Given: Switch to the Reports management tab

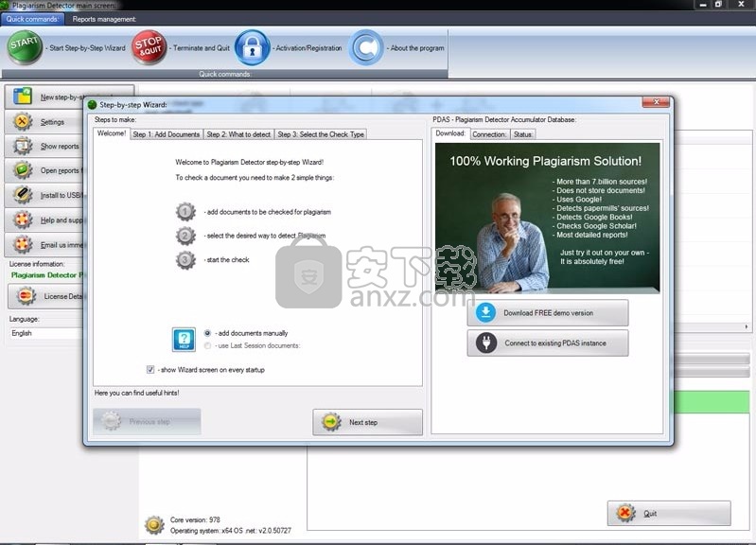Looking at the screenshot, I should pyautogui.click(x=104, y=19).
